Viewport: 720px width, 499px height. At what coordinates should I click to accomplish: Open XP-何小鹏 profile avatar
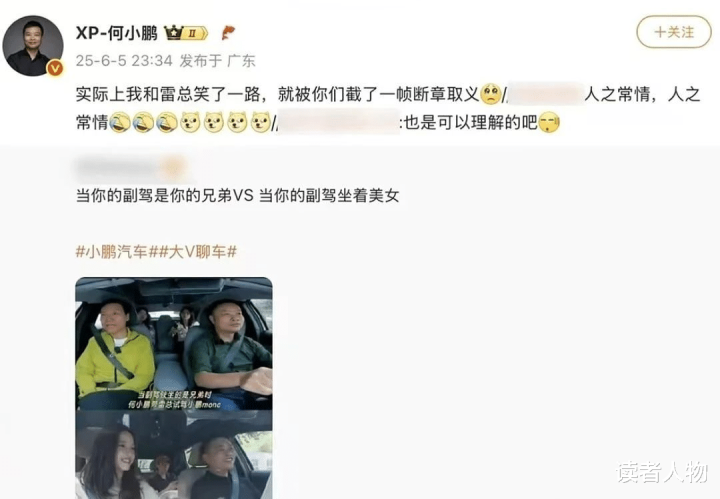33,45
